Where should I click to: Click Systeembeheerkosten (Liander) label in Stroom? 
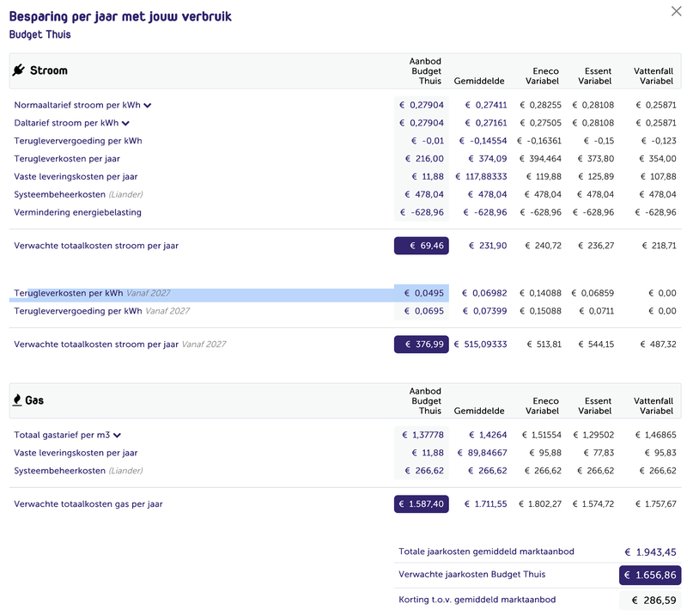coord(78,194)
